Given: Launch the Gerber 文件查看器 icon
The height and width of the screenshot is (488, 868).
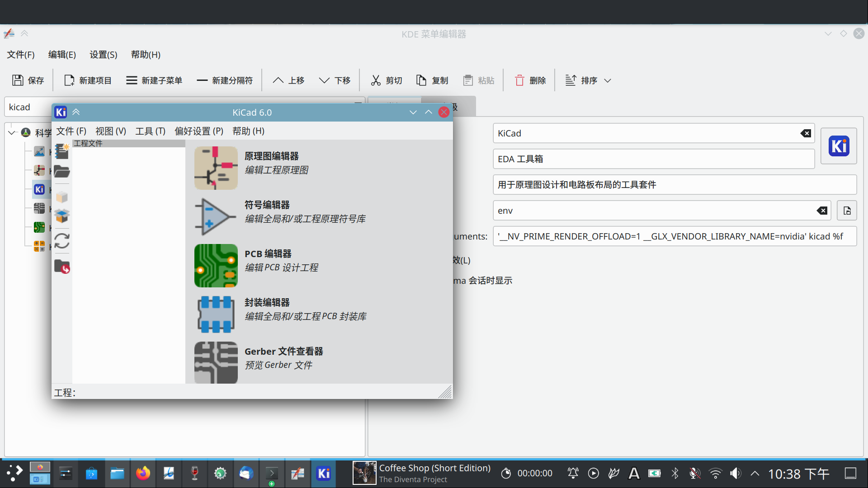Looking at the screenshot, I should 216,362.
